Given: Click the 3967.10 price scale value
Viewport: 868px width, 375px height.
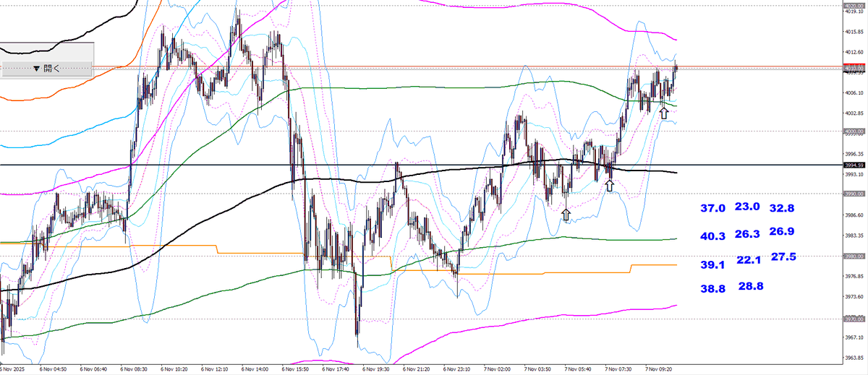Looking at the screenshot, I should [x=854, y=338].
